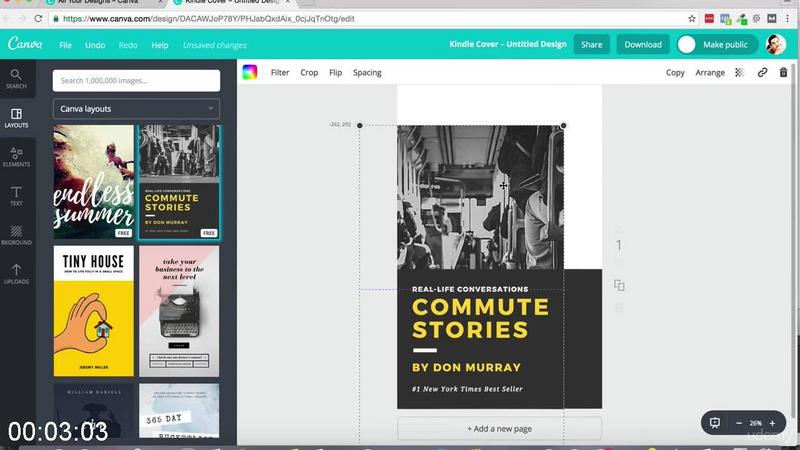Select the typewriter business layout thumbnail

pyautogui.click(x=179, y=311)
